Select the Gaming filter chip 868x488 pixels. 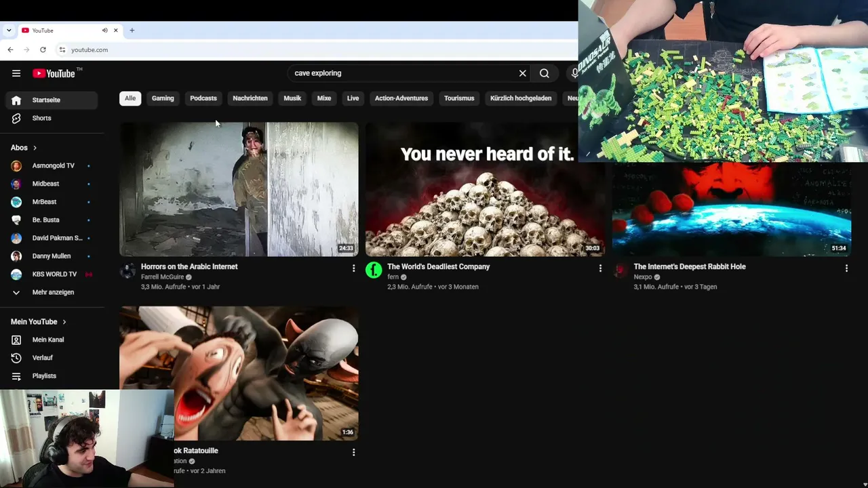[163, 98]
